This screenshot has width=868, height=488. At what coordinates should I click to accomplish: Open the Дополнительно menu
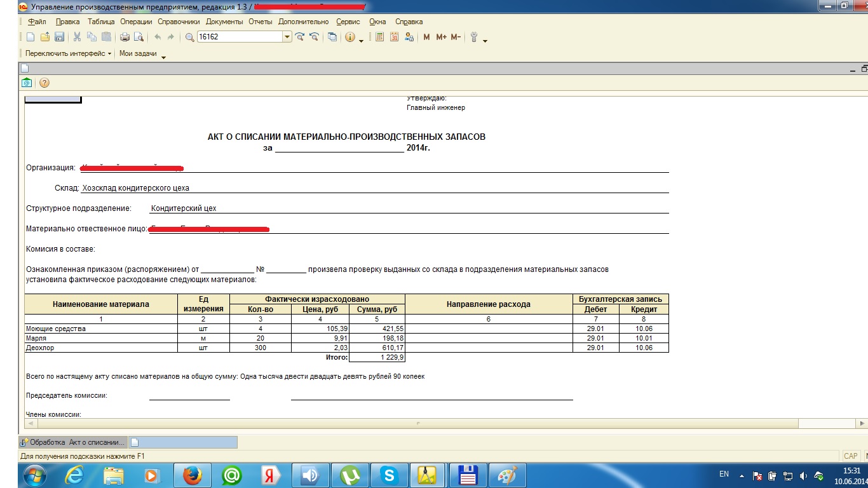coord(304,22)
